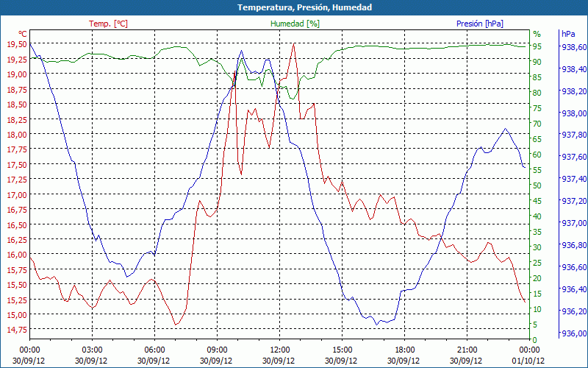
Task: Click the chart title "Temperatura, Presión, Humedad"
Action: tap(304, 7)
